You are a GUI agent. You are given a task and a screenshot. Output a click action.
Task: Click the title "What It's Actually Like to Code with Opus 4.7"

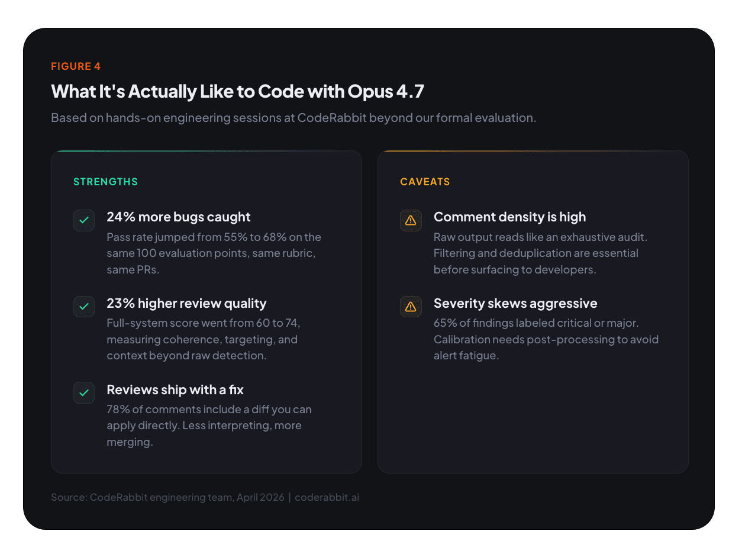click(x=237, y=92)
